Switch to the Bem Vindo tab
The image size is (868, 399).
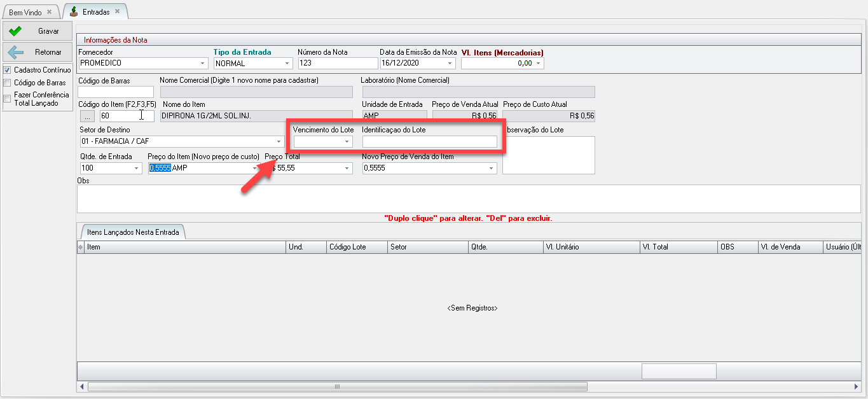pyautogui.click(x=25, y=12)
